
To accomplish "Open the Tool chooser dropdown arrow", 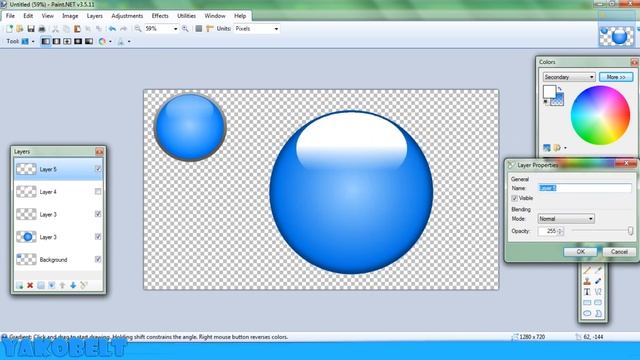I will 33,41.
